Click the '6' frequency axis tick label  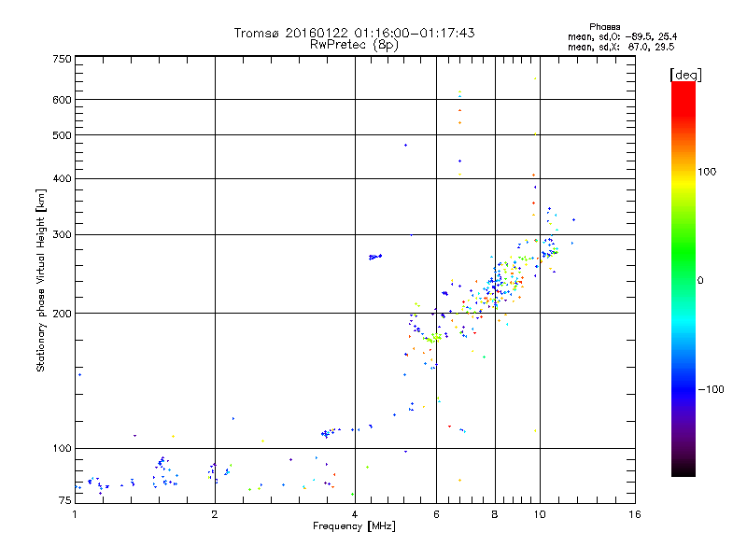(436, 514)
